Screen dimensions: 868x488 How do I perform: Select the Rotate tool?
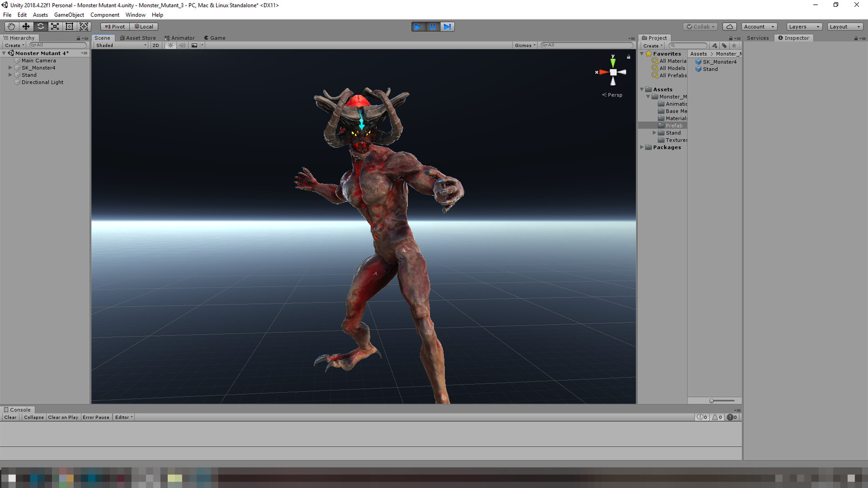(41, 26)
